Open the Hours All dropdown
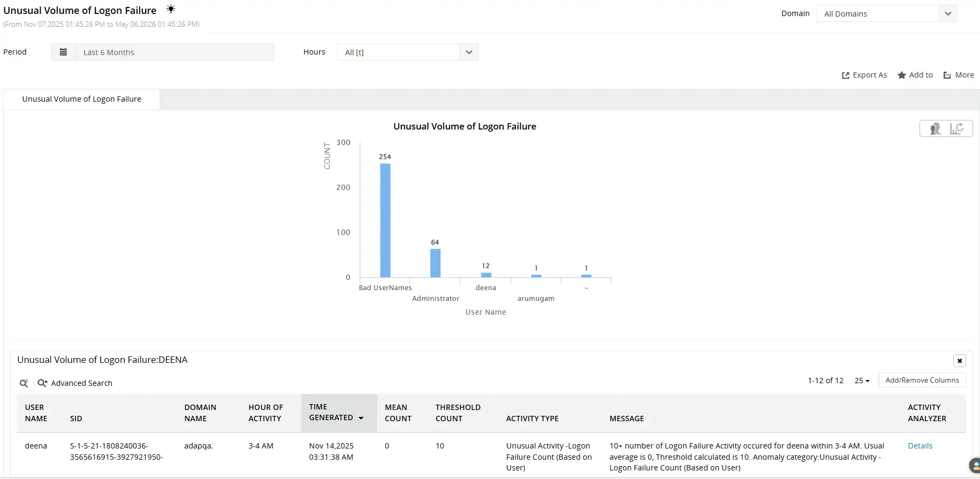The width and height of the screenshot is (980, 479). [407, 52]
